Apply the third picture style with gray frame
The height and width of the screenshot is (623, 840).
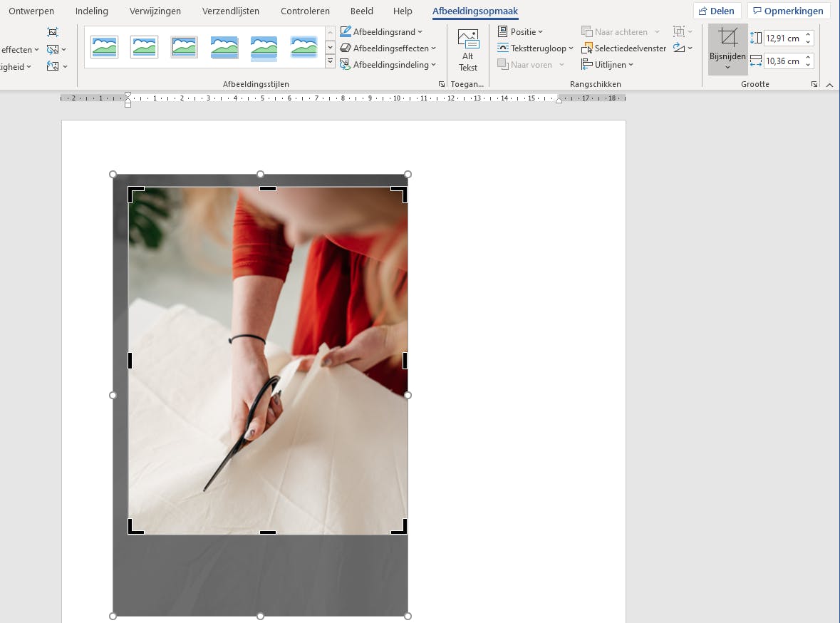(x=185, y=47)
